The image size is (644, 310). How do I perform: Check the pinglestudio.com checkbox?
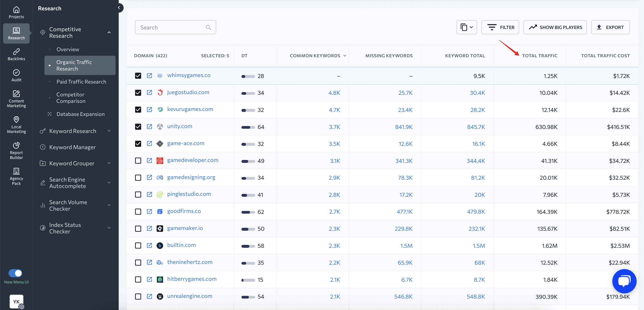[x=138, y=195]
